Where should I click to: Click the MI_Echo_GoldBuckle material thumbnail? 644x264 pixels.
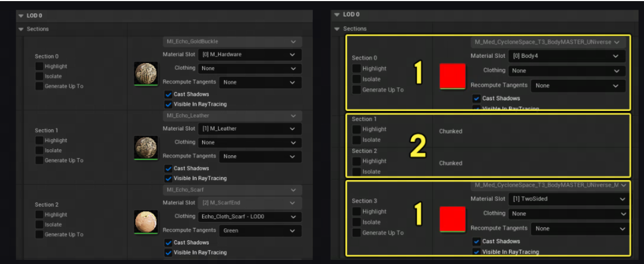coord(146,73)
